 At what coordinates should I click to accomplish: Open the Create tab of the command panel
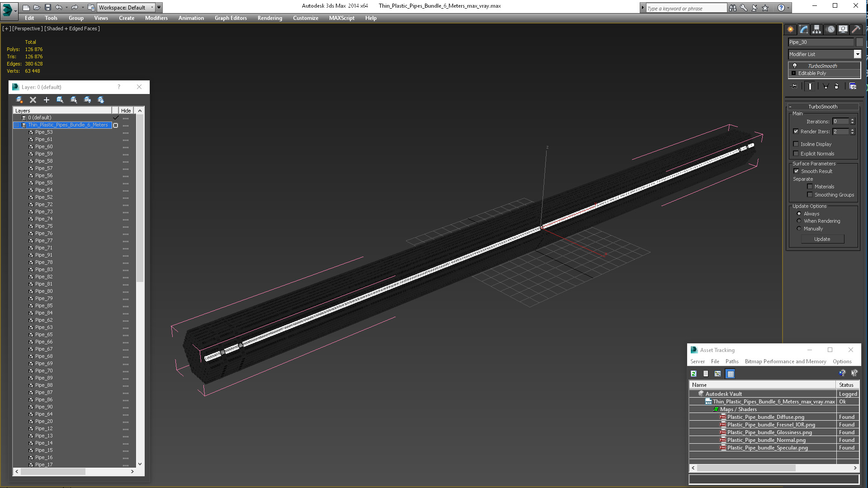click(x=790, y=29)
